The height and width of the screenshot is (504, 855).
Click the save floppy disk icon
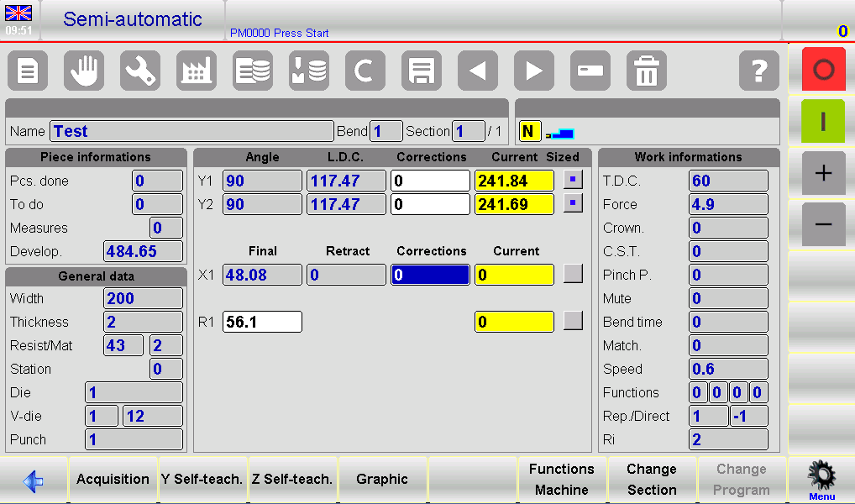[422, 71]
